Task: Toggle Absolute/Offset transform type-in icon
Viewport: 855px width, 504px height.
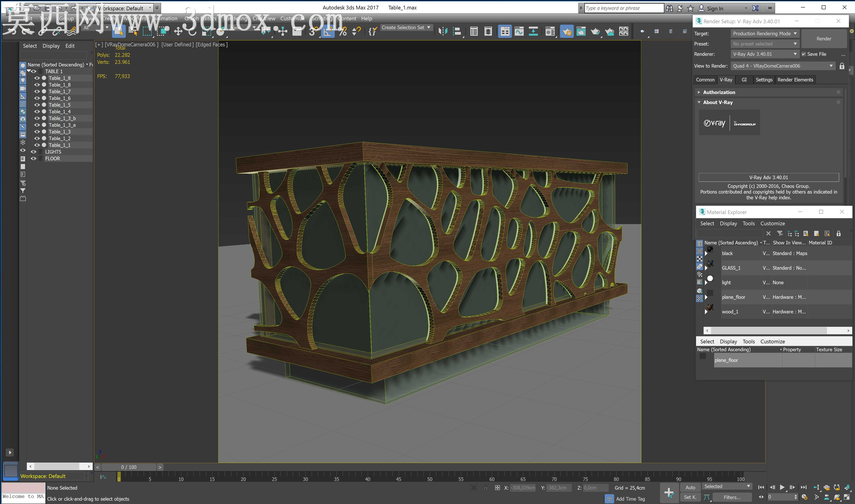Action: pos(497,488)
